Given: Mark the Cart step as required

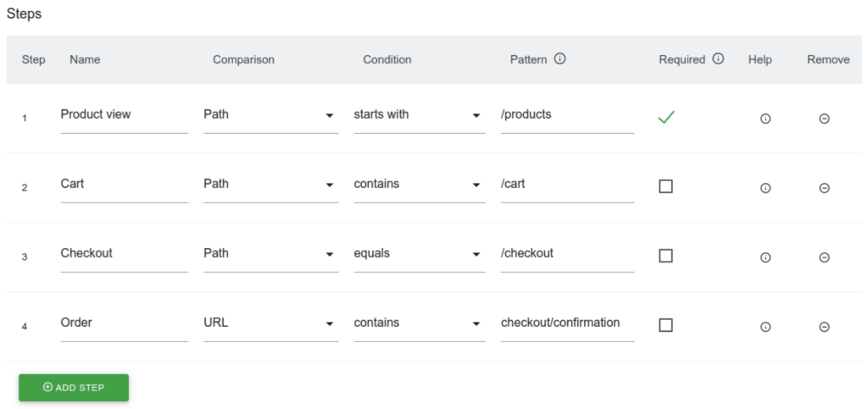Looking at the screenshot, I should 665,186.
